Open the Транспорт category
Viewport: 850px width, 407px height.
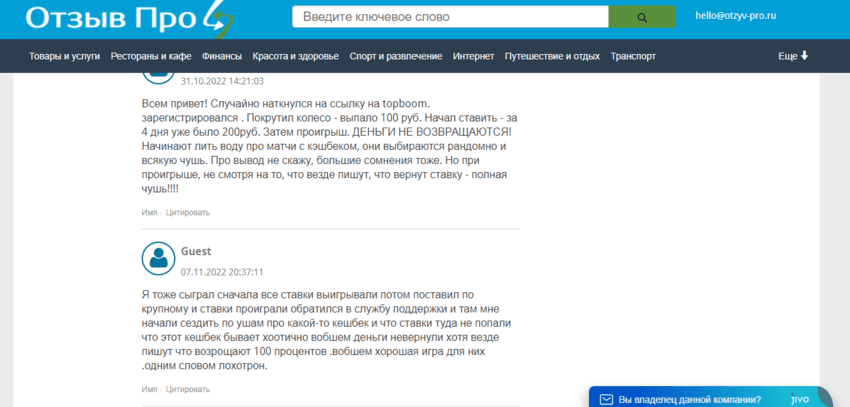pyautogui.click(x=633, y=56)
